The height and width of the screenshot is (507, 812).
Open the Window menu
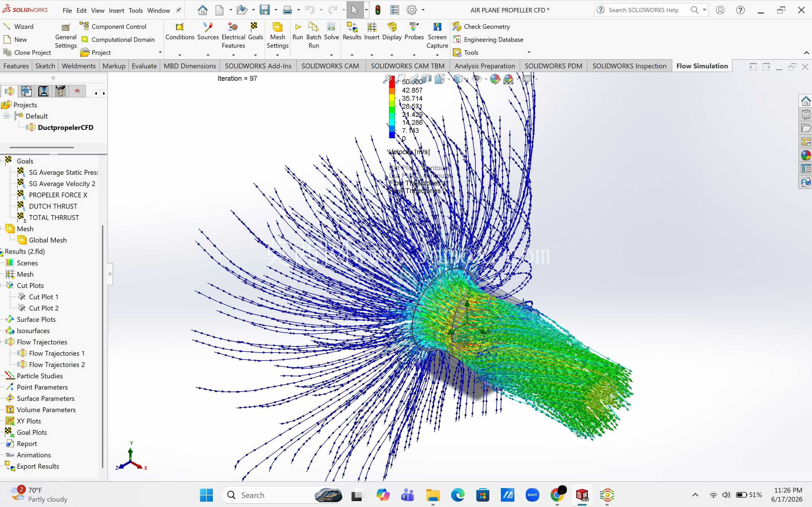[159, 10]
